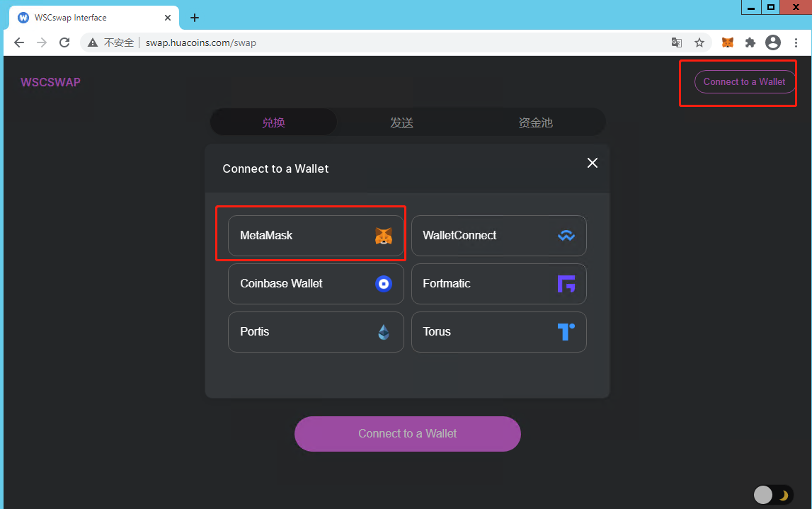Open the MetaMask fox extension in toolbar

(728, 42)
